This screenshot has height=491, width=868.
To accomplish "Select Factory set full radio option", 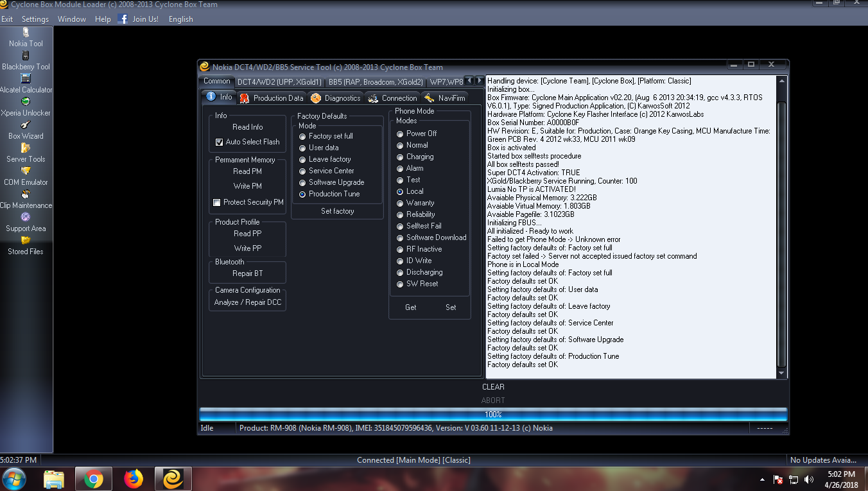I will pos(302,136).
